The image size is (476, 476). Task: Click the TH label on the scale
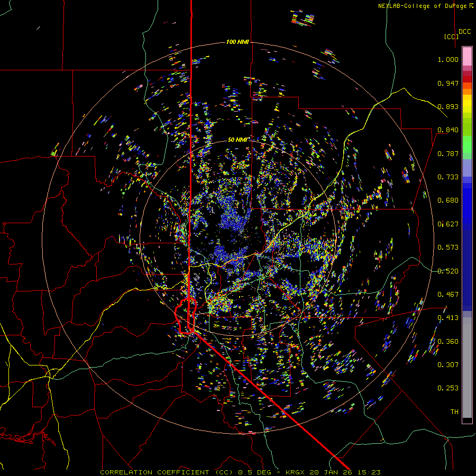pos(454,412)
